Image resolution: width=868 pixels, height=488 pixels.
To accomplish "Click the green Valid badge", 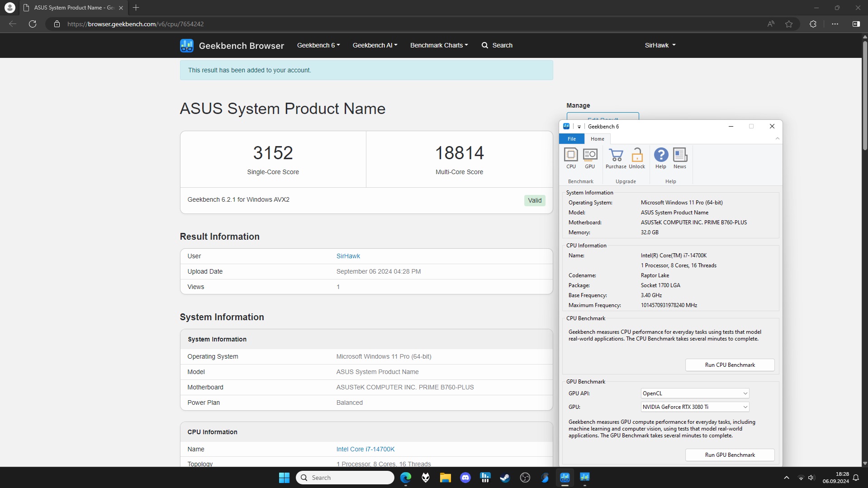I will (535, 200).
